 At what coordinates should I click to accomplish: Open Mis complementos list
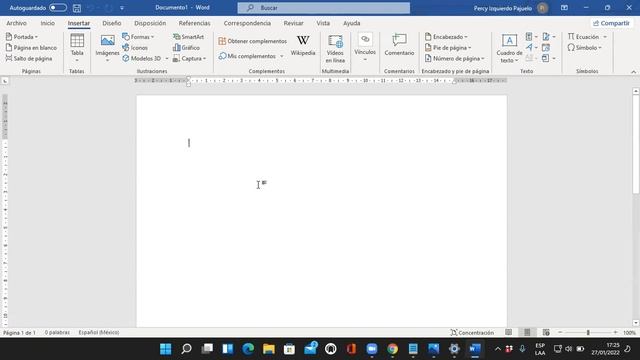click(x=247, y=56)
